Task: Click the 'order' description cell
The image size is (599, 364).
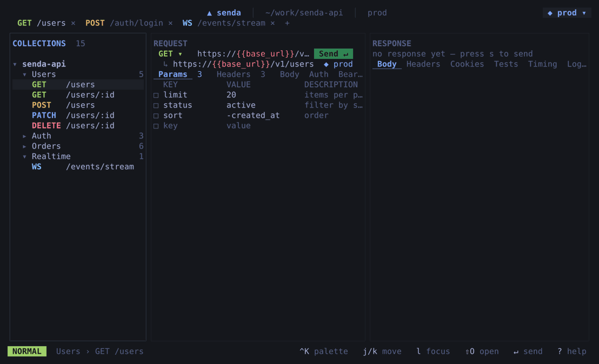Action: (316, 116)
